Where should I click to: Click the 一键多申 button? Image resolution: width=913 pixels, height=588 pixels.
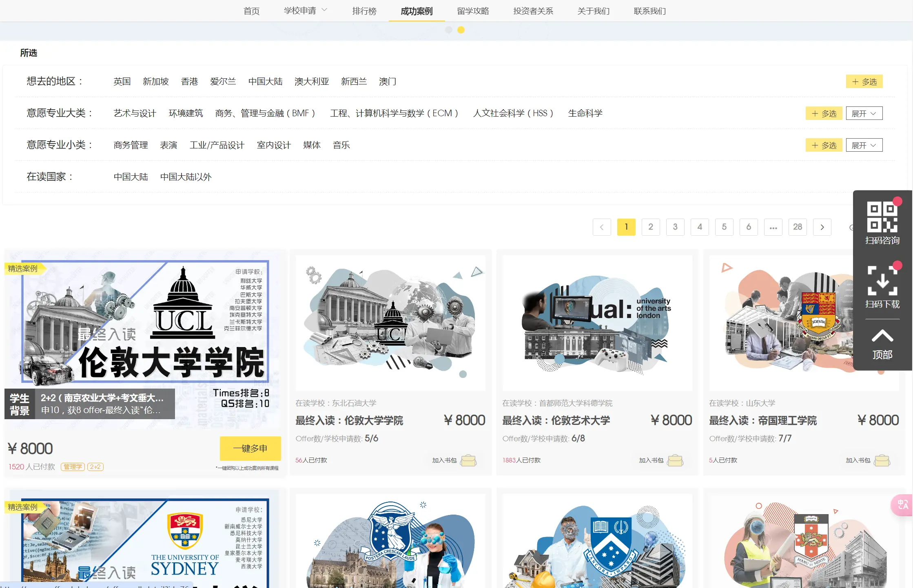(x=250, y=449)
